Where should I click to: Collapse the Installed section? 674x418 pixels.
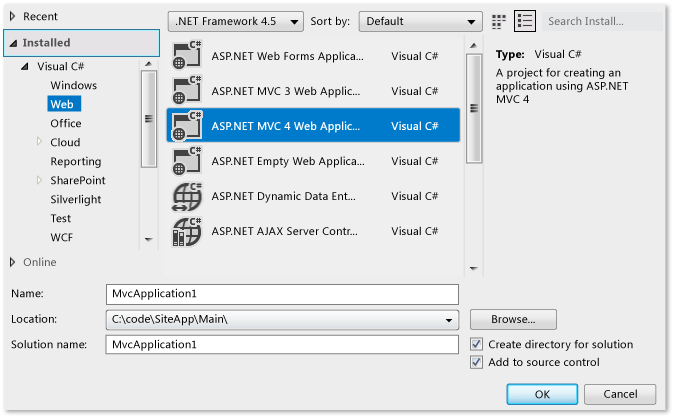[x=14, y=43]
